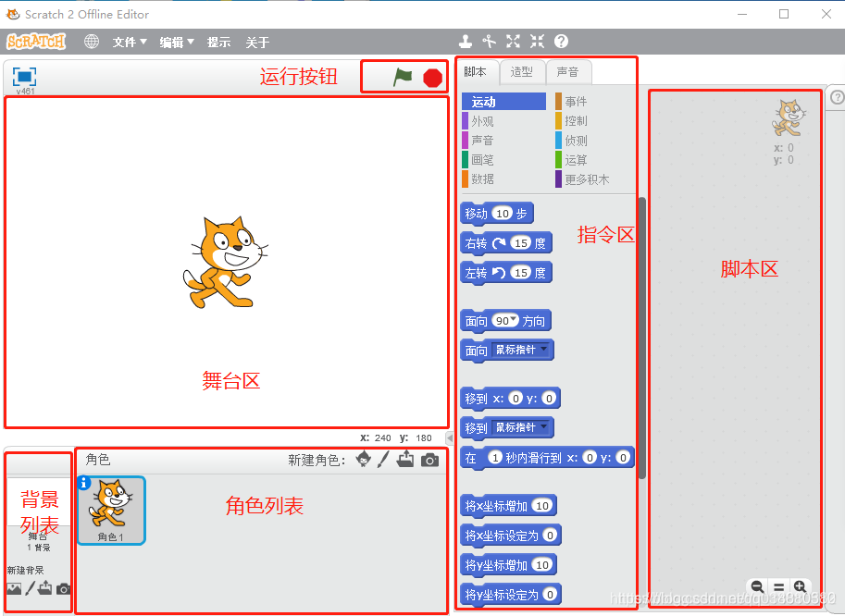This screenshot has height=616, width=845.
Task: Paint a new backdrop
Action: coord(31,588)
